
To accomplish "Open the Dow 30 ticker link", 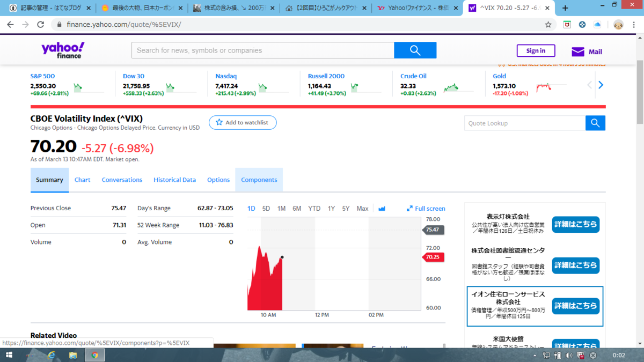I will pyautogui.click(x=134, y=76).
